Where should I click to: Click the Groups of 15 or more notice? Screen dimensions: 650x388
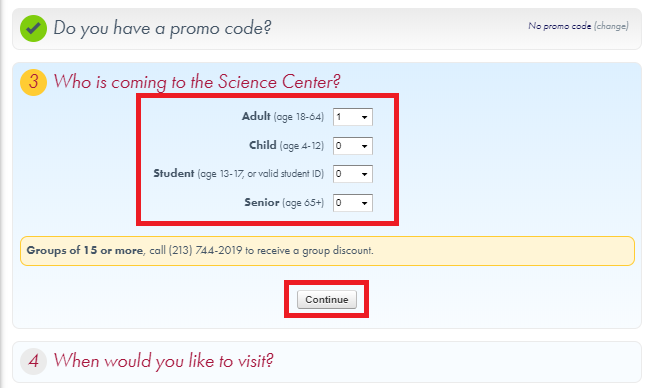pyautogui.click(x=327, y=251)
